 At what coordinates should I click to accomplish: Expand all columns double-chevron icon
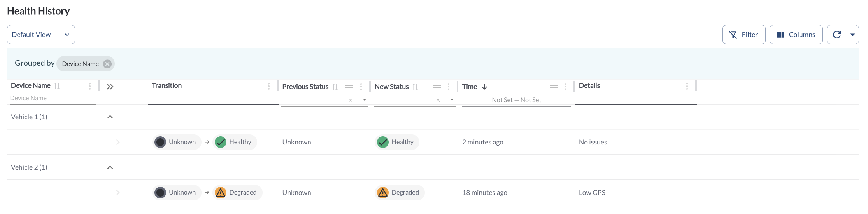110,87
